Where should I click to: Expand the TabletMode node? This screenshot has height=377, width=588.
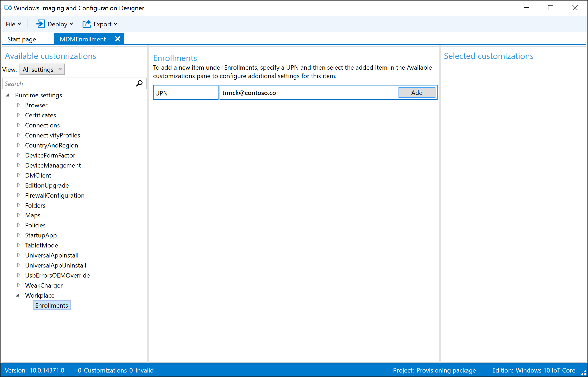[18, 245]
